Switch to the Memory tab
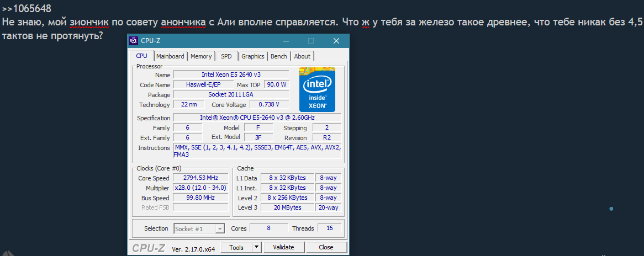 click(201, 56)
